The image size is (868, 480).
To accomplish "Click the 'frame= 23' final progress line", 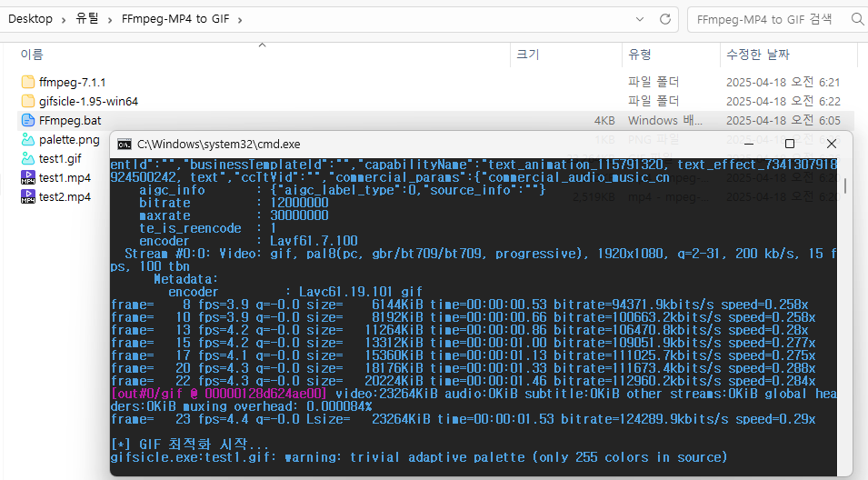I will (x=463, y=419).
